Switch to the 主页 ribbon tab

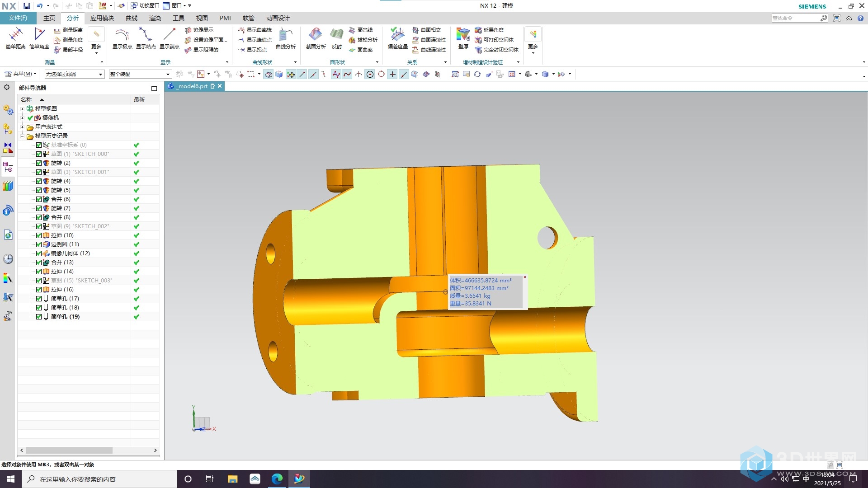49,18
